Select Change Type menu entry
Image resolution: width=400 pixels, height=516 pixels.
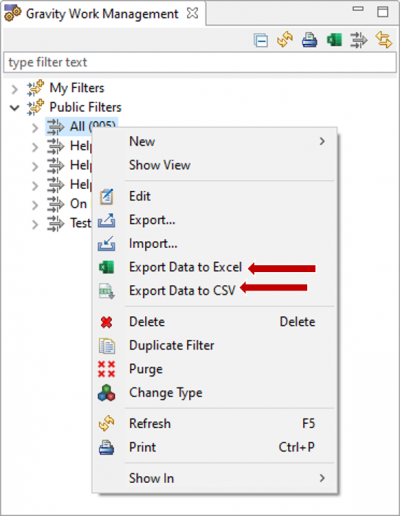click(x=166, y=393)
